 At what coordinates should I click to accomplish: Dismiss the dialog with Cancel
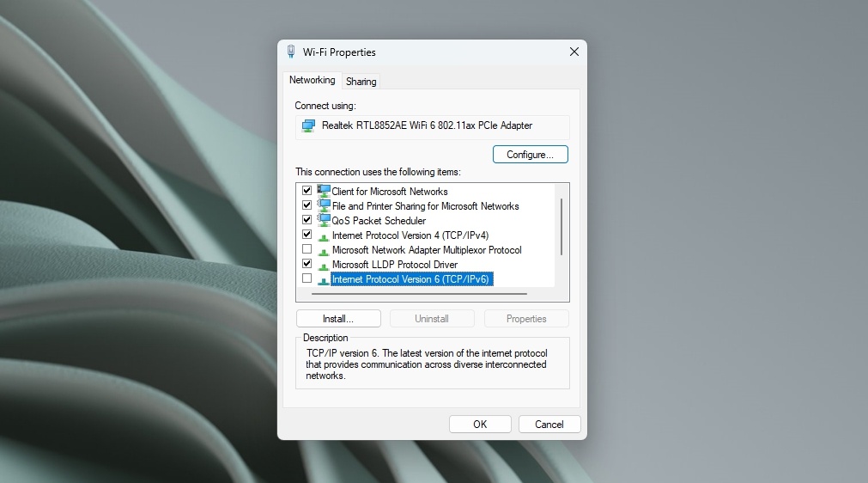click(549, 425)
